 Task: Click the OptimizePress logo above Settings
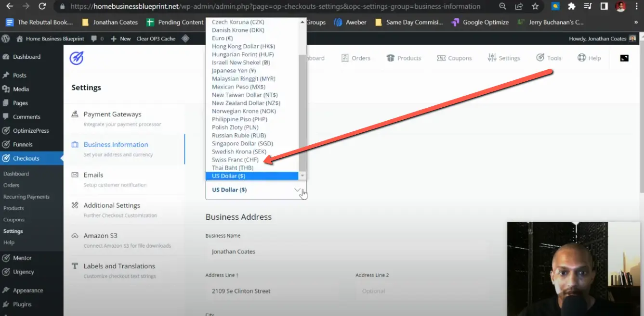77,58
